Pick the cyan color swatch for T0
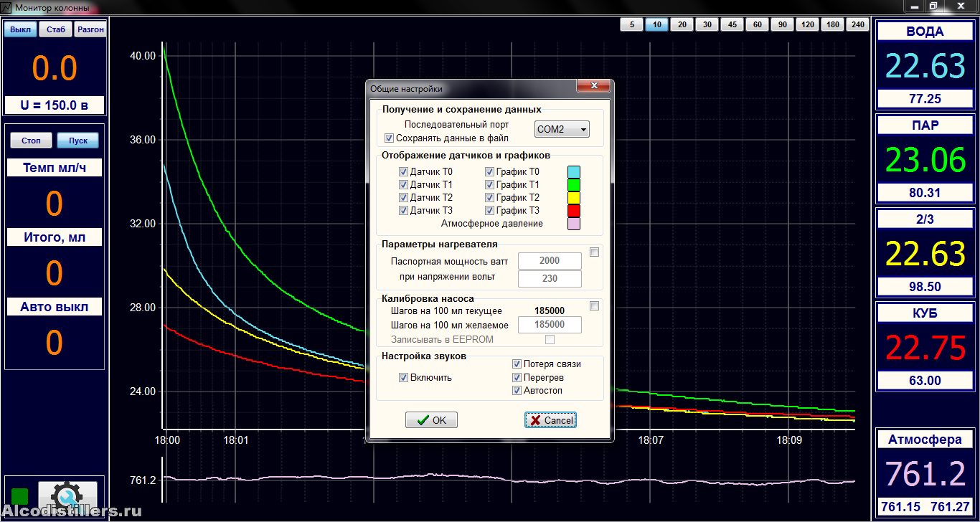This screenshot has width=980, height=522. [573, 172]
